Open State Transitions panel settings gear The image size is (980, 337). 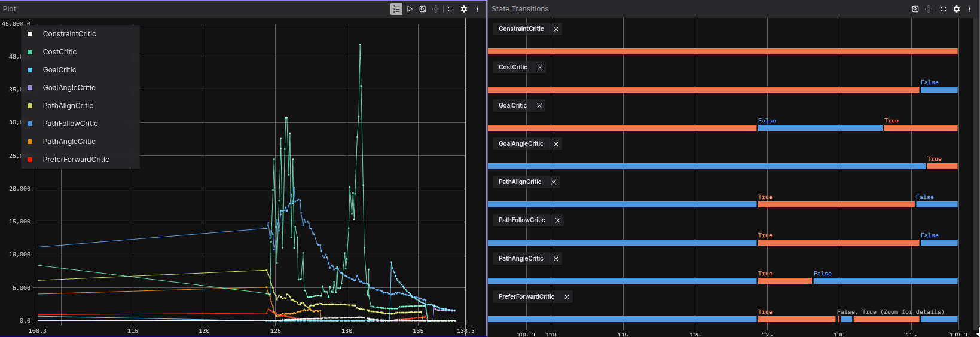tap(957, 9)
